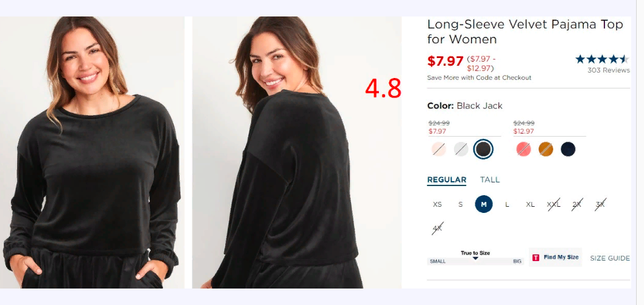Open the 303 Reviews link
This screenshot has width=644, height=305.
pyautogui.click(x=608, y=70)
